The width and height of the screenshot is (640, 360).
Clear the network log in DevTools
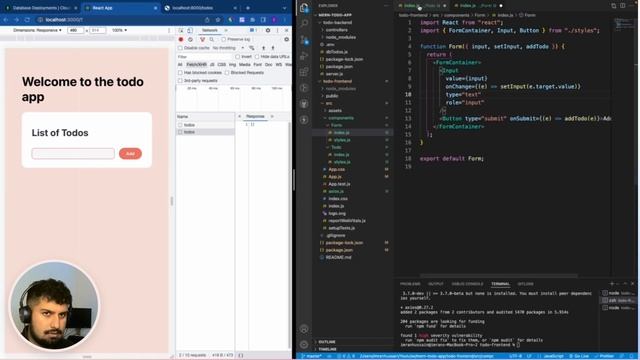pyautogui.click(x=190, y=40)
